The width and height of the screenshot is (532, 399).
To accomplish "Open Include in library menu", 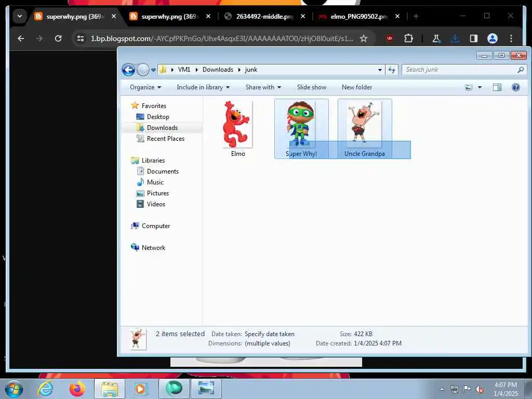I will 203,87.
